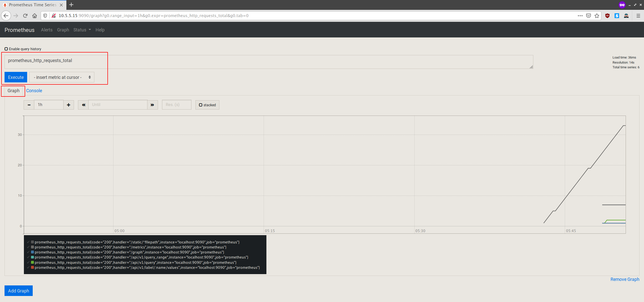Open uBlock Origin extension icon
This screenshot has height=302, width=644.
point(607,16)
